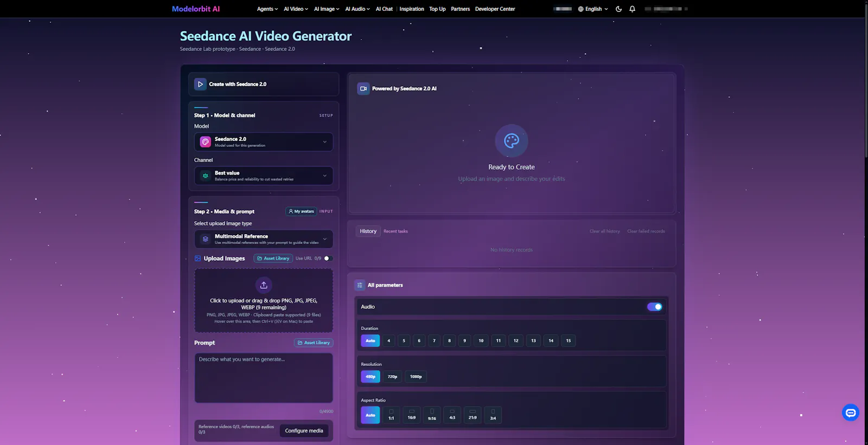Click the play icon beside Create with Seedance 2.0
Image resolution: width=868 pixels, height=445 pixels.
click(x=200, y=84)
